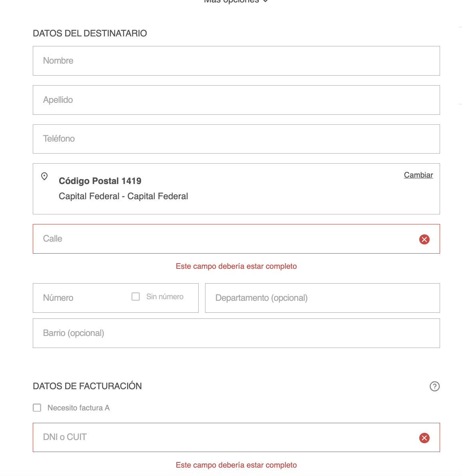Screen dimensions: 462x476
Task: Open the billing help question mark icon
Action: (434, 386)
